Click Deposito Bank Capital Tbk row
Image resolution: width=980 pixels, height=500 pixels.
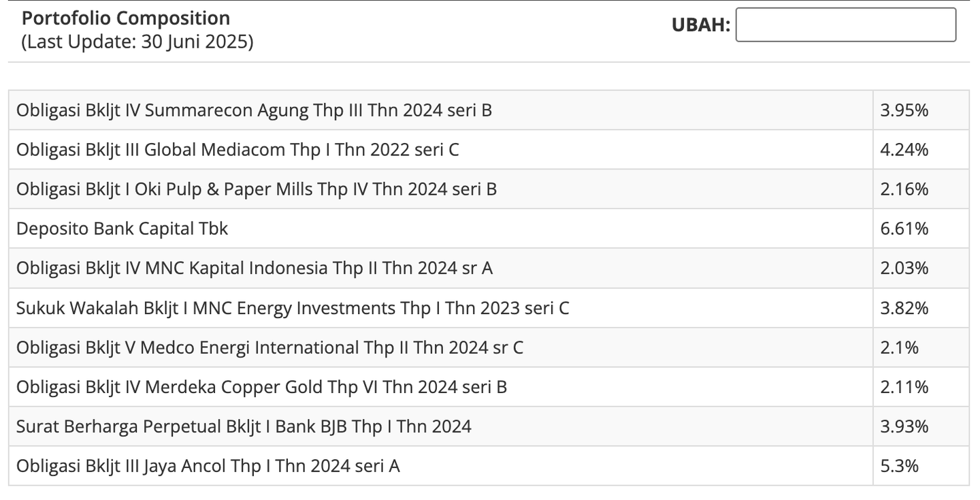(x=122, y=229)
